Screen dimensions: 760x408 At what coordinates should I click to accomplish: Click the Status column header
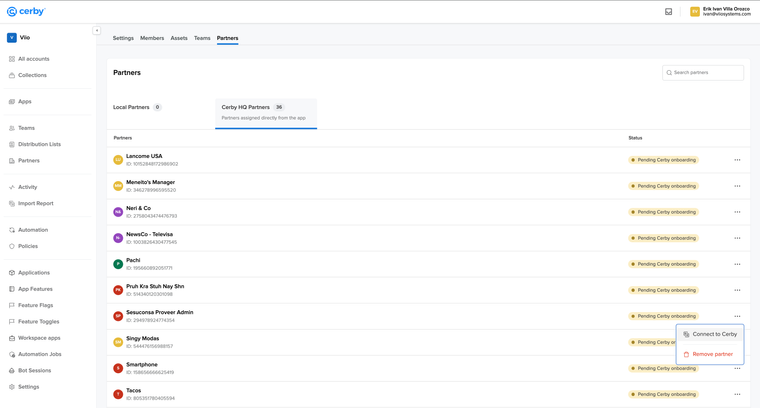(635, 138)
